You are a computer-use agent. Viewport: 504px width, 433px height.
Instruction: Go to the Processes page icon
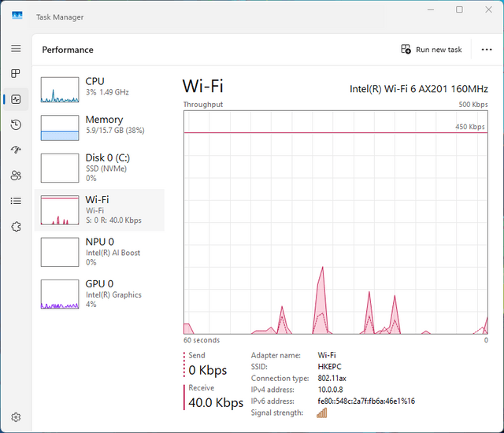(x=16, y=73)
